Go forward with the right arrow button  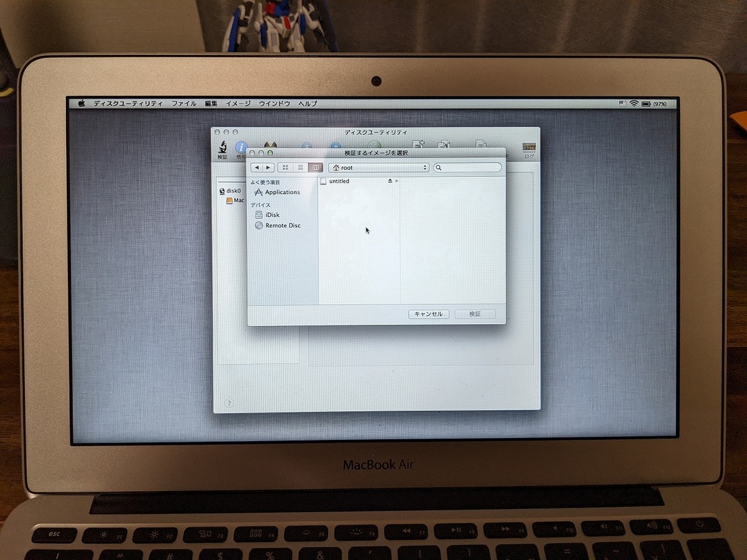tap(268, 167)
